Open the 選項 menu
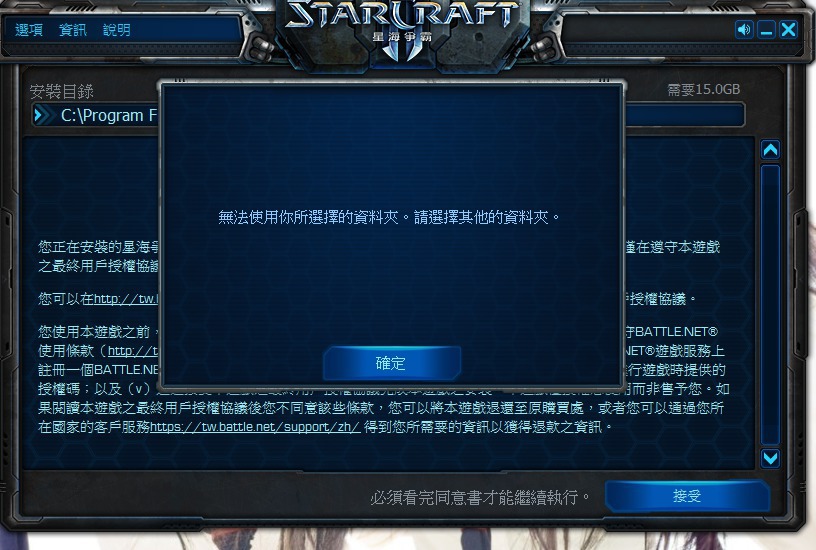 click(x=29, y=30)
